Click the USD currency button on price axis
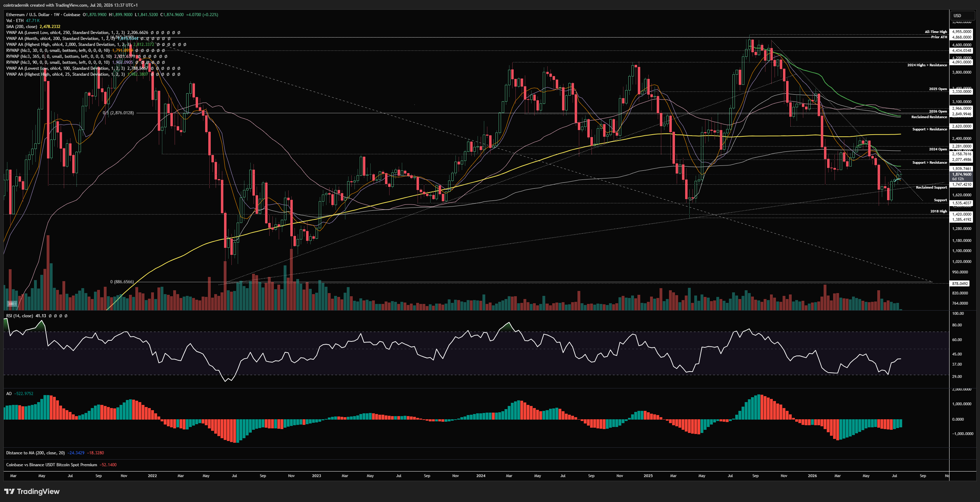This screenshot has width=980, height=502. [x=962, y=15]
